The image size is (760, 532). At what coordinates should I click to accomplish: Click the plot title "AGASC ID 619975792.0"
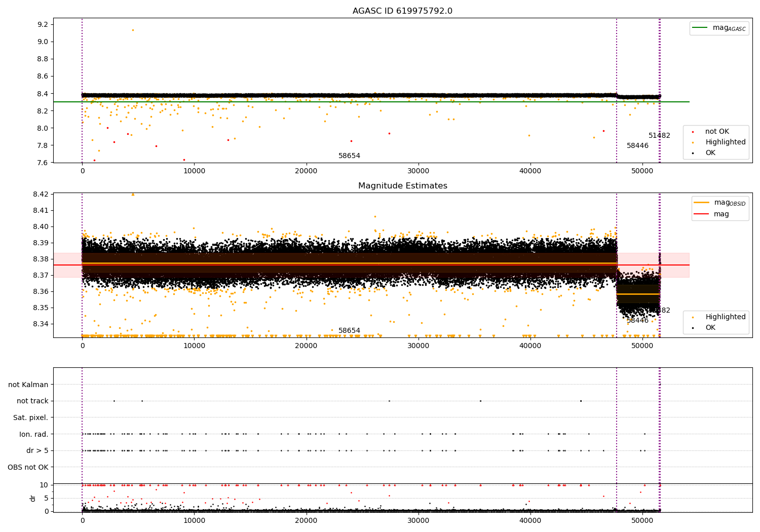pos(402,11)
